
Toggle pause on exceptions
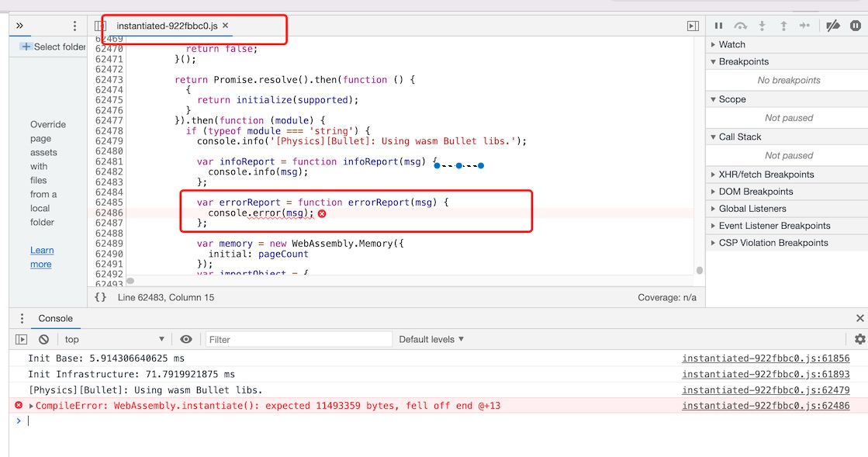coord(855,26)
